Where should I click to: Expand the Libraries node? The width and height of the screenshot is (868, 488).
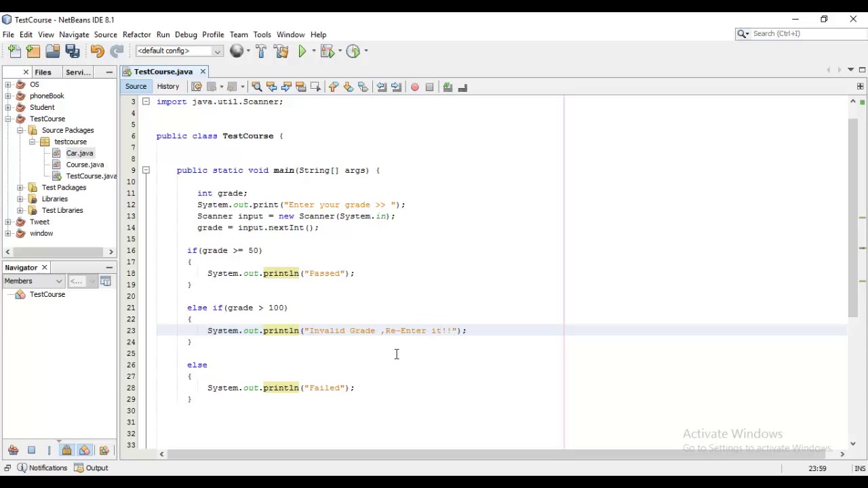coord(20,199)
